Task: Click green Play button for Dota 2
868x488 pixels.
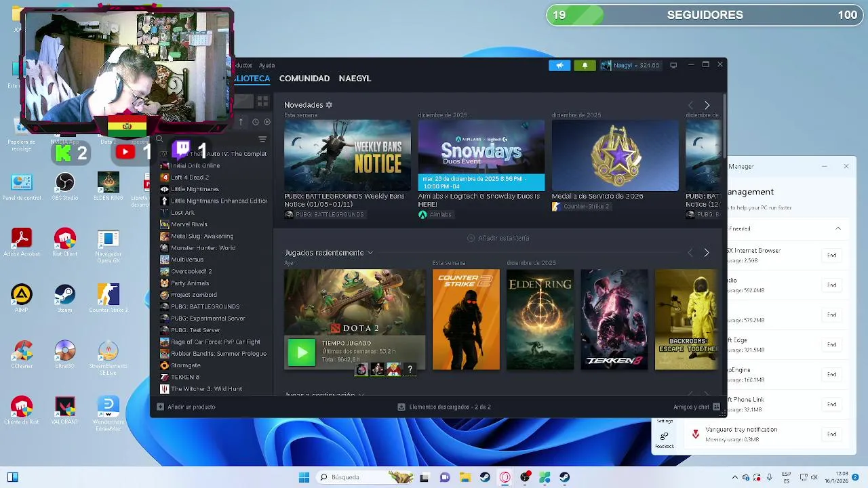Action: point(302,352)
